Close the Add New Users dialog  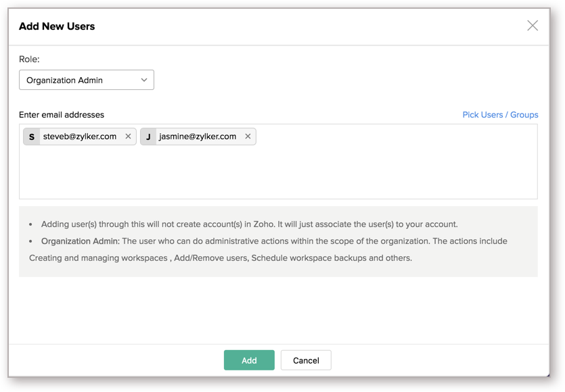point(533,26)
